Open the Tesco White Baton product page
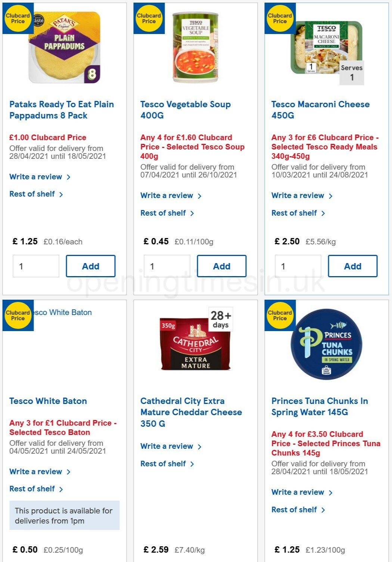This screenshot has height=562, width=392. click(48, 401)
